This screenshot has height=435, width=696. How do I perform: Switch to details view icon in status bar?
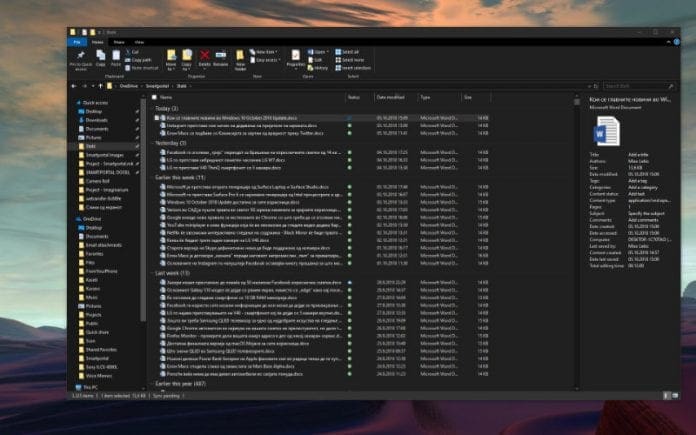[666, 395]
